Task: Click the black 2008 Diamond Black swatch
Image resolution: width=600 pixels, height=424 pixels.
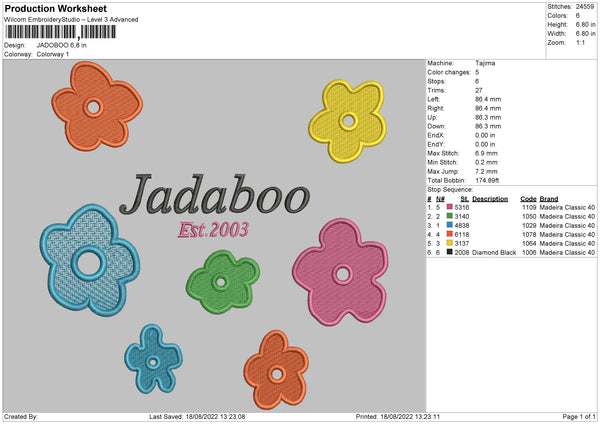Action: point(450,252)
